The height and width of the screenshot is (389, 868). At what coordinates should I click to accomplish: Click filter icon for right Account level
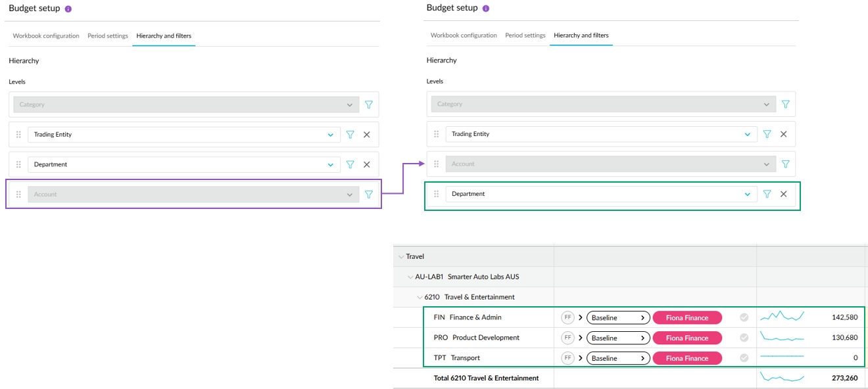(785, 164)
